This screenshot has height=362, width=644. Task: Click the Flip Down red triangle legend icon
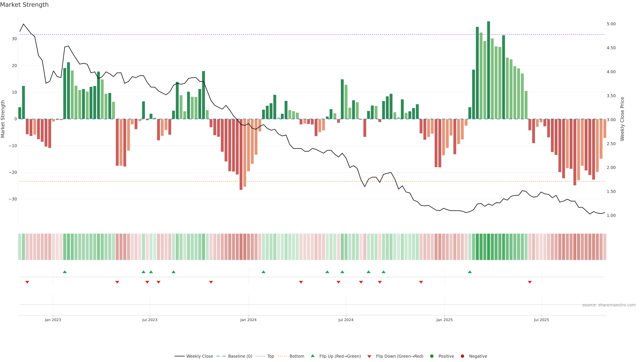[369, 356]
